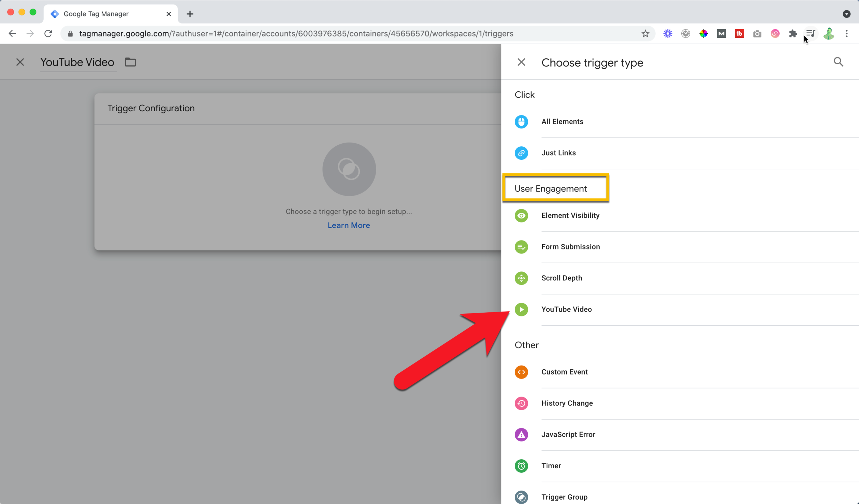Click the red tb extension icon

(739, 33)
